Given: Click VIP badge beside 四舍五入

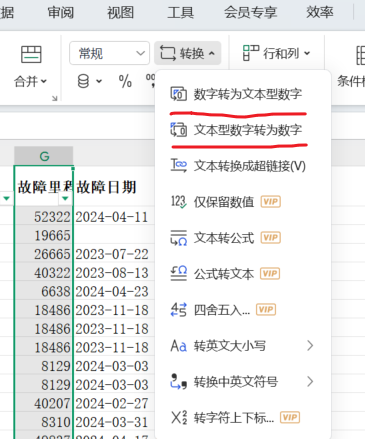Looking at the screenshot, I should 266,310.
